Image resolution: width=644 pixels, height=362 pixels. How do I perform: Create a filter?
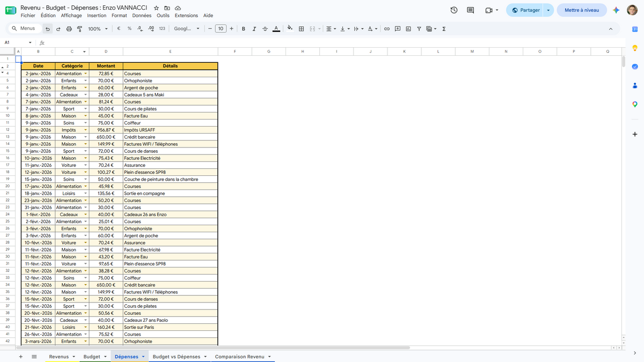pyautogui.click(x=419, y=29)
